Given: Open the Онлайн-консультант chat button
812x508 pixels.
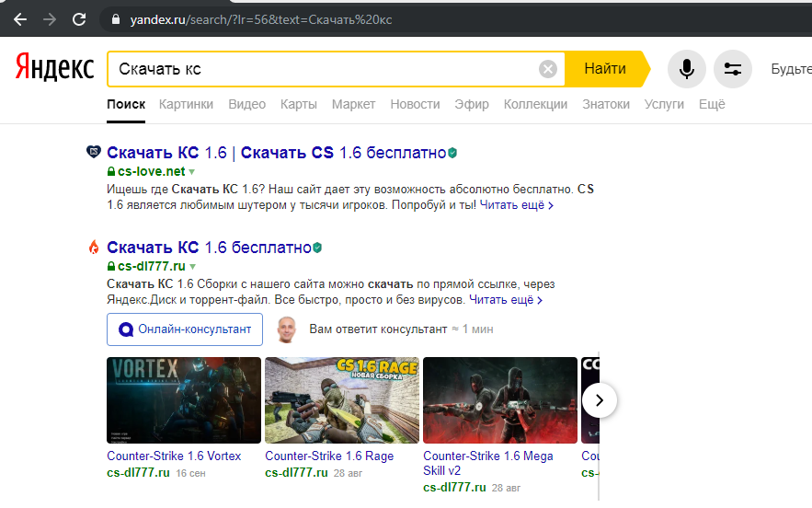Looking at the screenshot, I should [185, 329].
